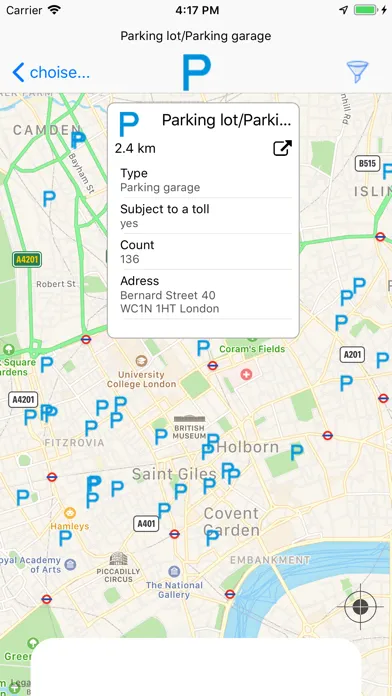Select parking marker in Covent Garden

[x=212, y=538]
